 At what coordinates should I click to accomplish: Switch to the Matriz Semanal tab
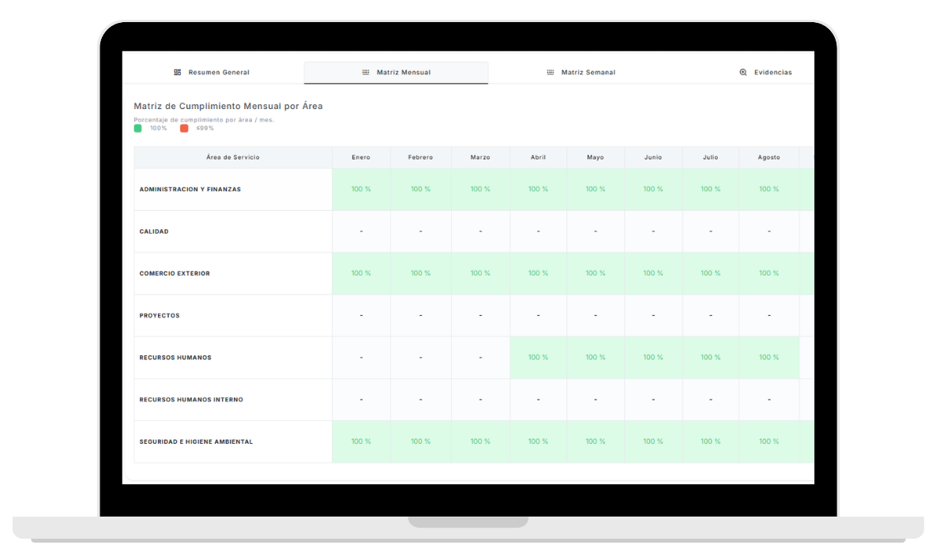pyautogui.click(x=588, y=73)
